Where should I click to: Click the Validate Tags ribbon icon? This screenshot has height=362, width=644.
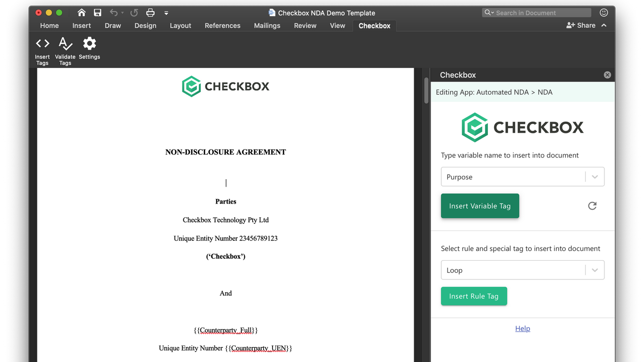(x=65, y=51)
